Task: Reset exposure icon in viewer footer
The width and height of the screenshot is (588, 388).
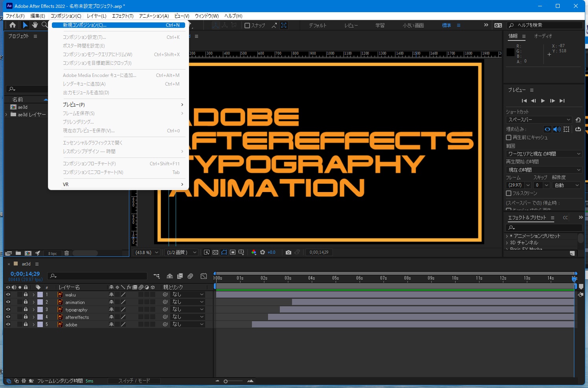Action: click(263, 252)
